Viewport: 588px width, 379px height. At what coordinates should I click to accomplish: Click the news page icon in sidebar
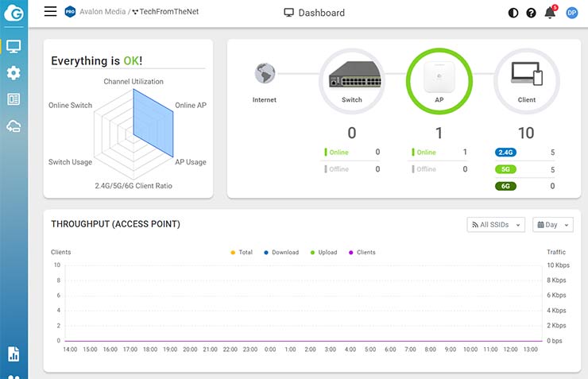click(14, 99)
